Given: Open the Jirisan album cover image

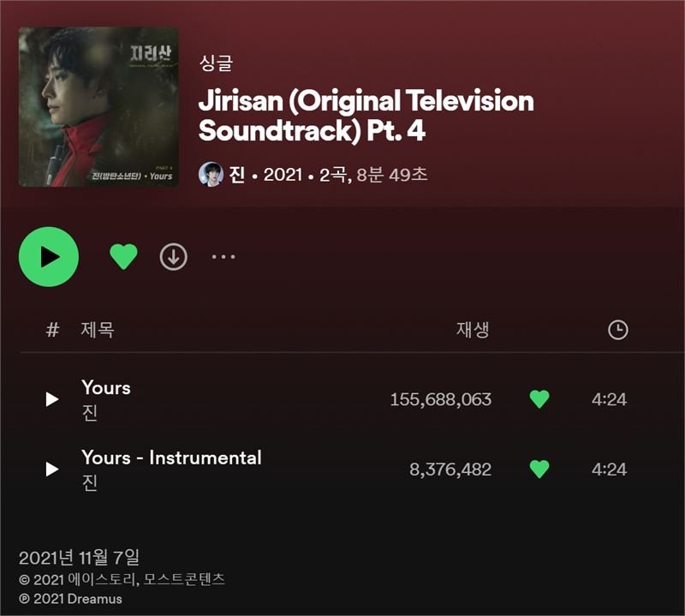Looking at the screenshot, I should pyautogui.click(x=98, y=107).
